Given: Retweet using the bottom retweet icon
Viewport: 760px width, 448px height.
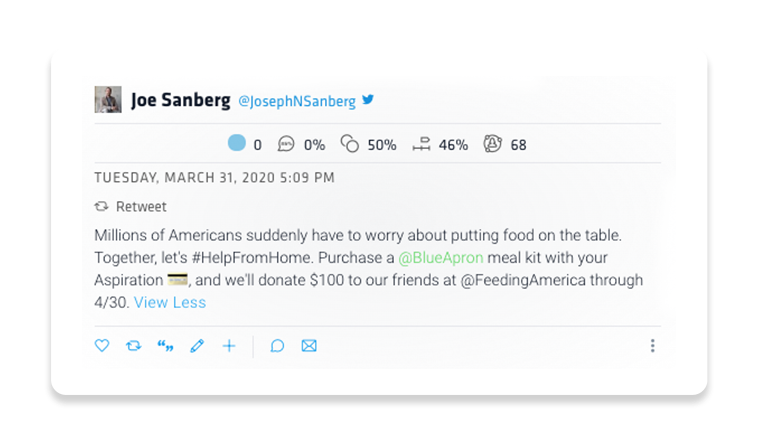Looking at the screenshot, I should coord(133,346).
